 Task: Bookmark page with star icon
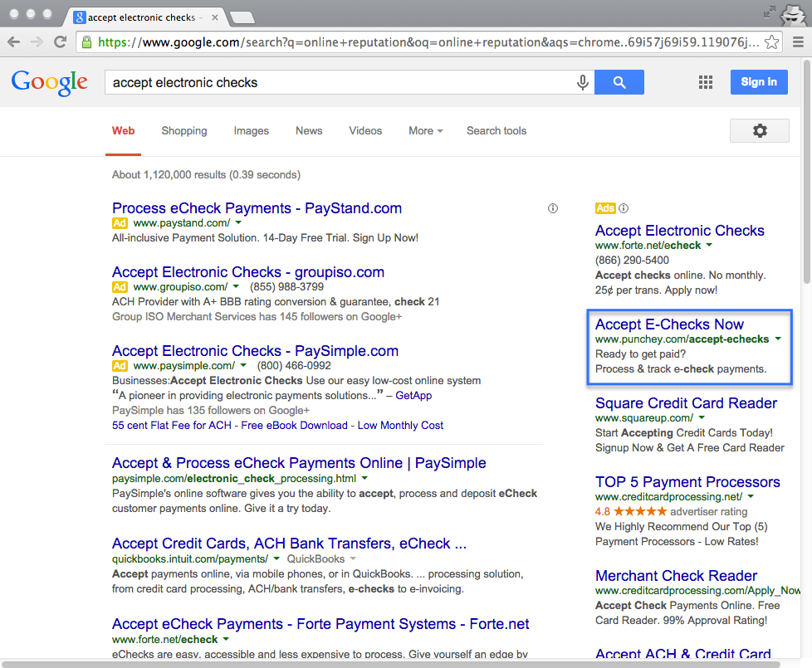(x=771, y=42)
